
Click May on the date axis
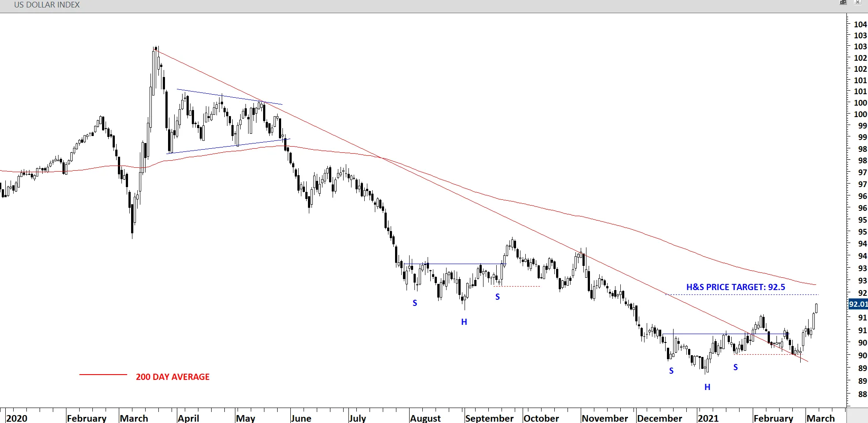click(x=245, y=418)
